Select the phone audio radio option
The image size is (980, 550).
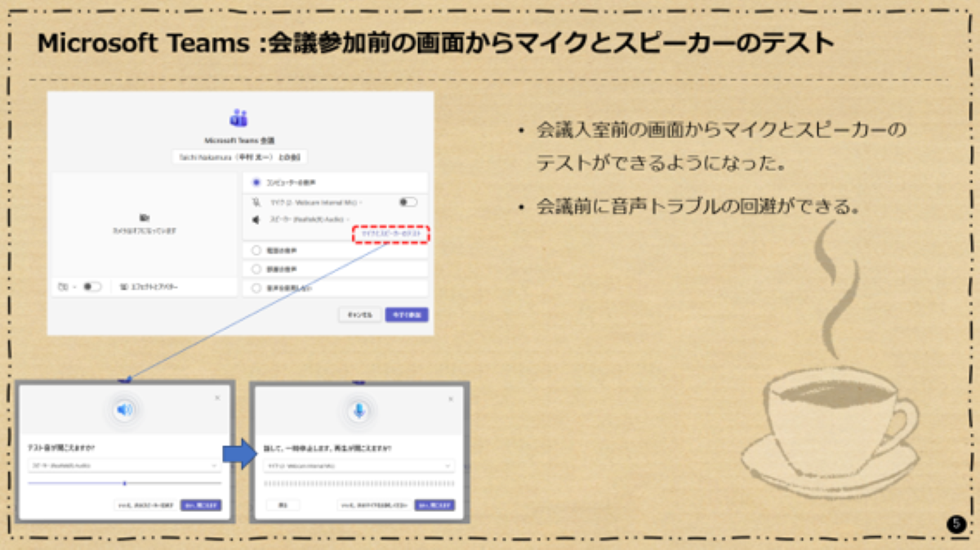click(256, 251)
